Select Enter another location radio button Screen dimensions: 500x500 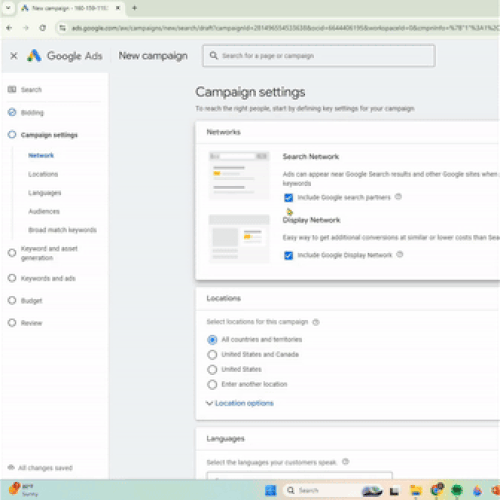point(212,384)
